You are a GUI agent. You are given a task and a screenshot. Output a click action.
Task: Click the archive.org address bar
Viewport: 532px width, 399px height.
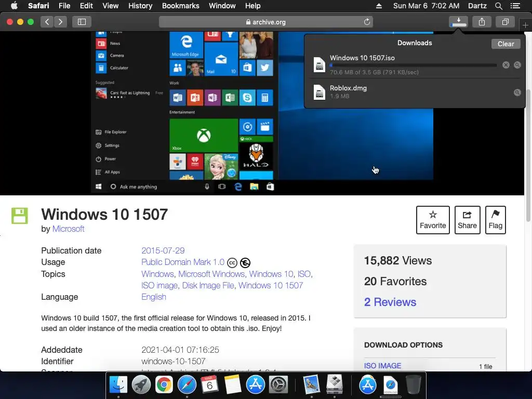265,22
